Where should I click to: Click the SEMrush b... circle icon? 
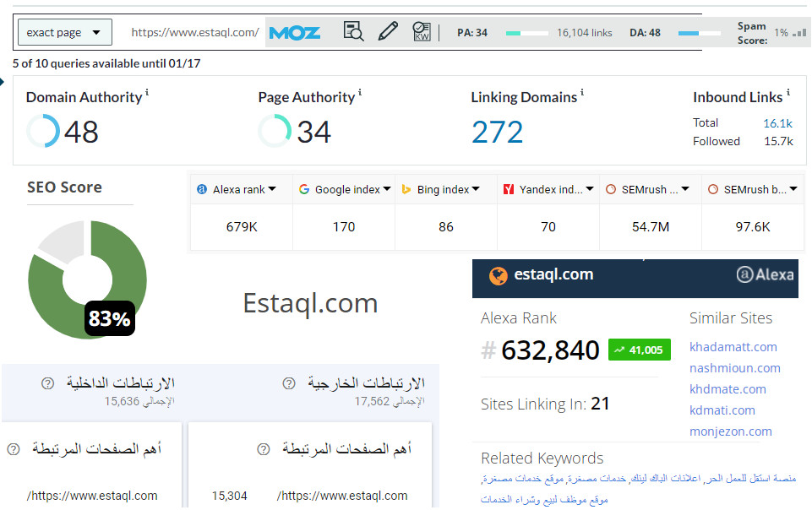click(x=713, y=189)
